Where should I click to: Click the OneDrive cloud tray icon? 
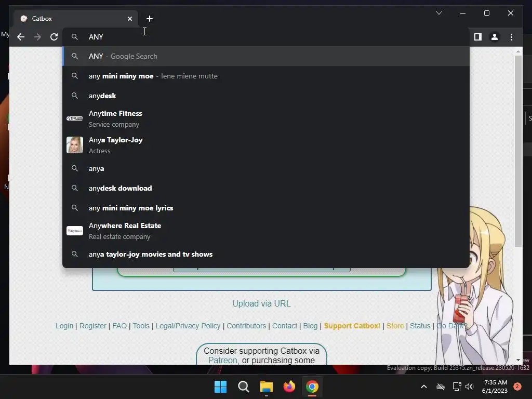click(441, 387)
